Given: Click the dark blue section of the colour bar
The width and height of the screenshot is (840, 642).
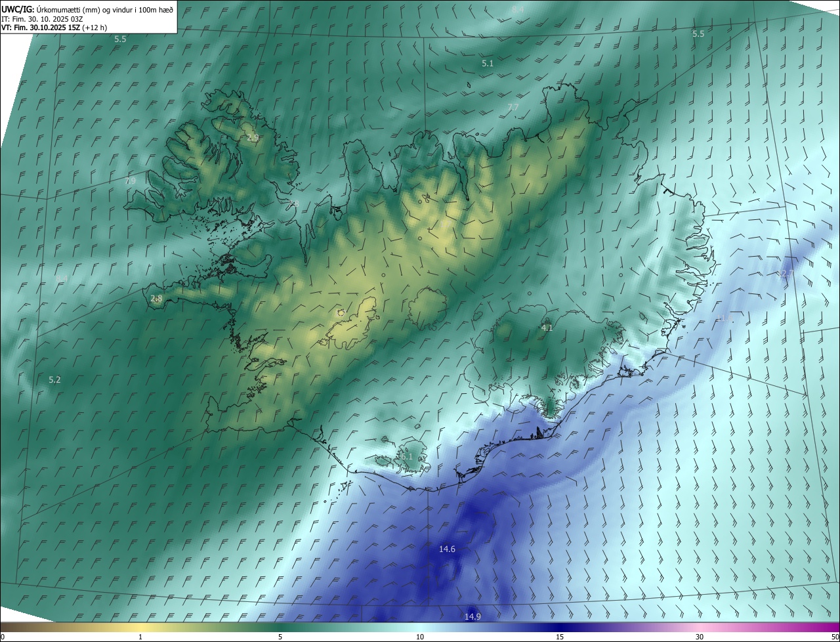Looking at the screenshot, I should [x=560, y=627].
